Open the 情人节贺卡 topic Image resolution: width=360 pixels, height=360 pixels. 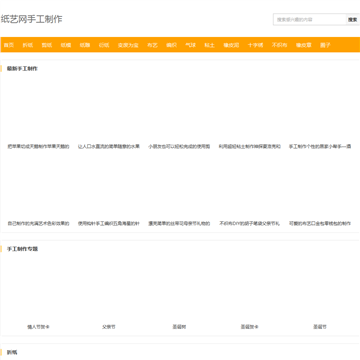(x=38, y=327)
